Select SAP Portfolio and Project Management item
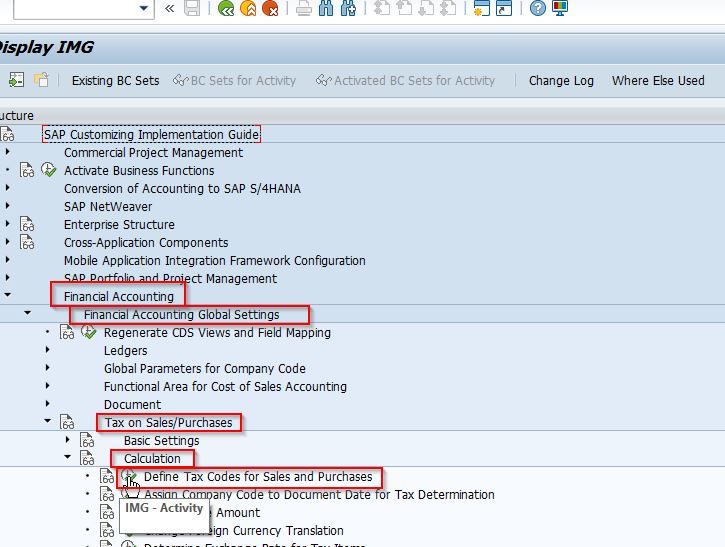The width and height of the screenshot is (725, 547). point(170,278)
